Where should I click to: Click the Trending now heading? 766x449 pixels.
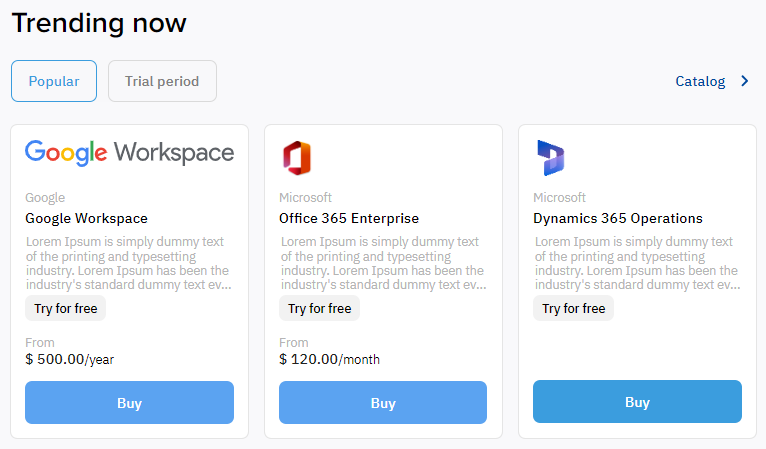(99, 23)
